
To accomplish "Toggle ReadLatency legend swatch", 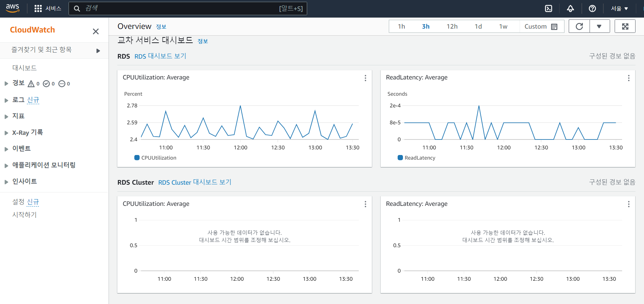I will pos(400,158).
